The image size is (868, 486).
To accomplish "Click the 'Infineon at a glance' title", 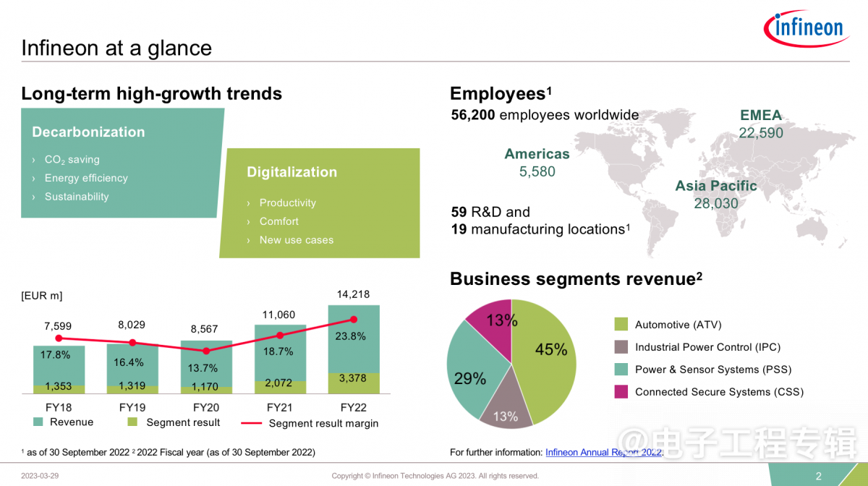I will (116, 48).
